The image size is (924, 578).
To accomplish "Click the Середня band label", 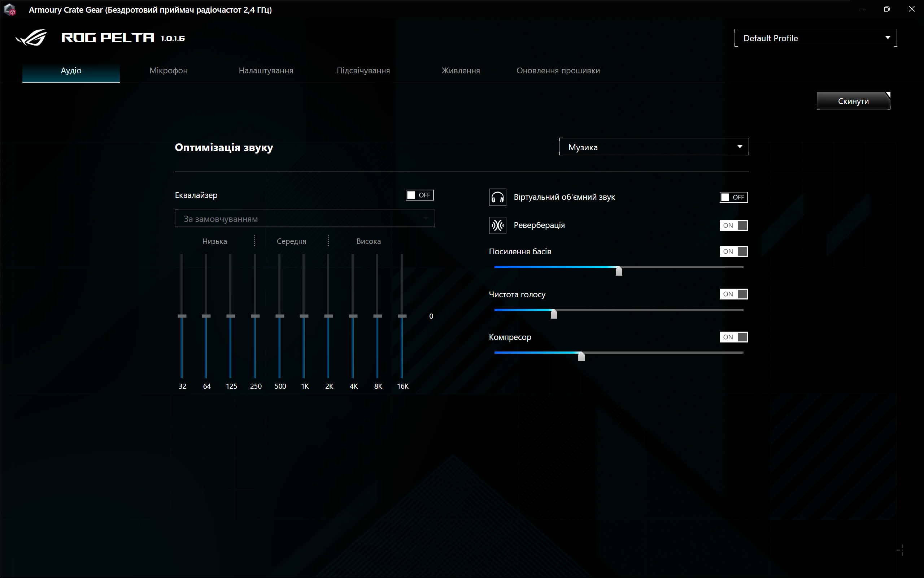I will tap(291, 241).
